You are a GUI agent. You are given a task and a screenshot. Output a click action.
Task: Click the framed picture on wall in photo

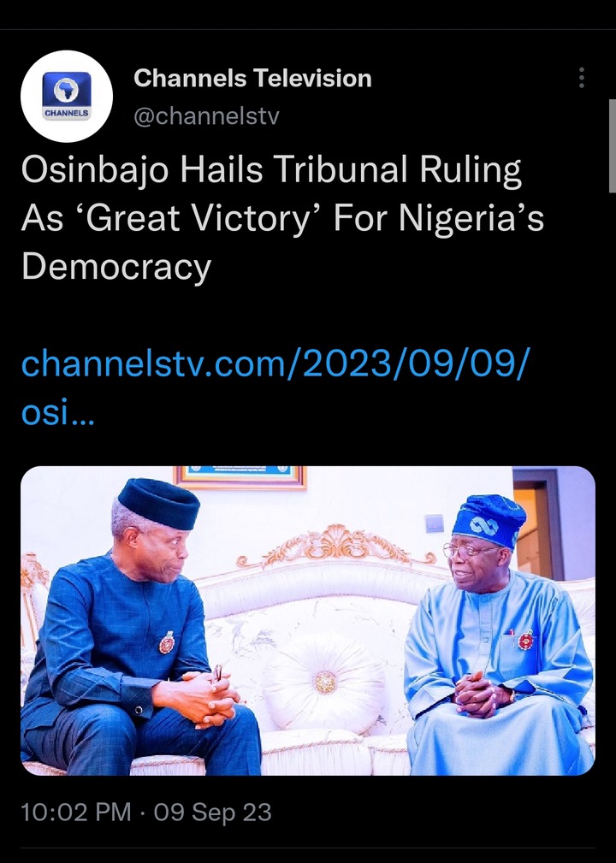pos(240,477)
